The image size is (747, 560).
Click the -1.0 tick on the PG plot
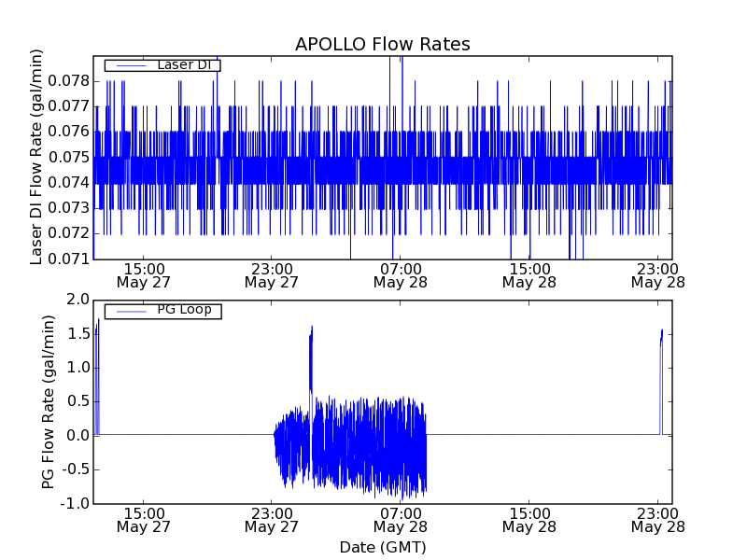click(x=75, y=503)
